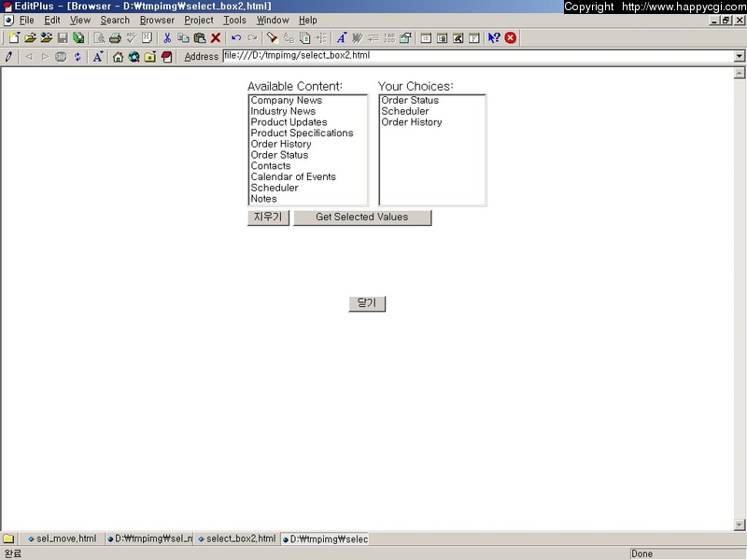Run the spell check icon
Screen dimensions: 747x560
(131, 37)
